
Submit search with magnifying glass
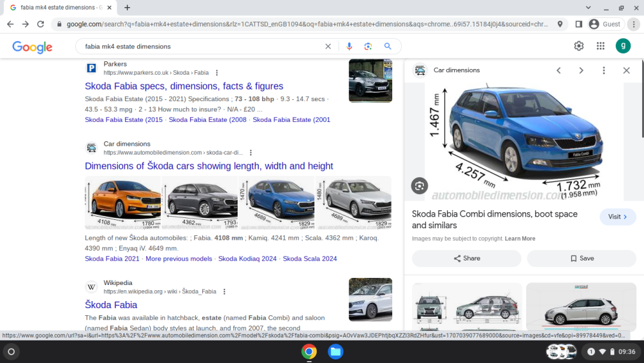(388, 46)
